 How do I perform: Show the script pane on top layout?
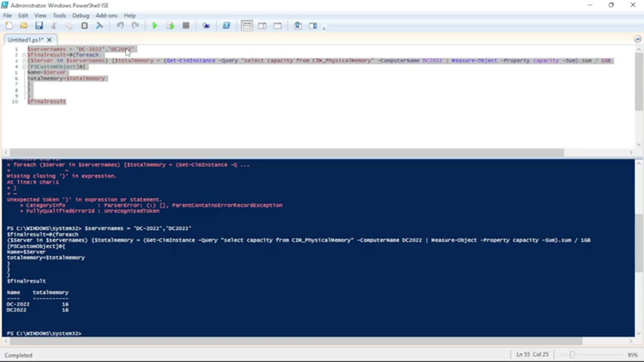[247, 26]
